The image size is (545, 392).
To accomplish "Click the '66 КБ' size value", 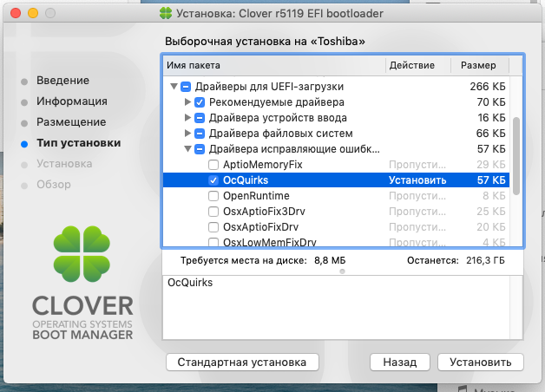I will [491, 134].
